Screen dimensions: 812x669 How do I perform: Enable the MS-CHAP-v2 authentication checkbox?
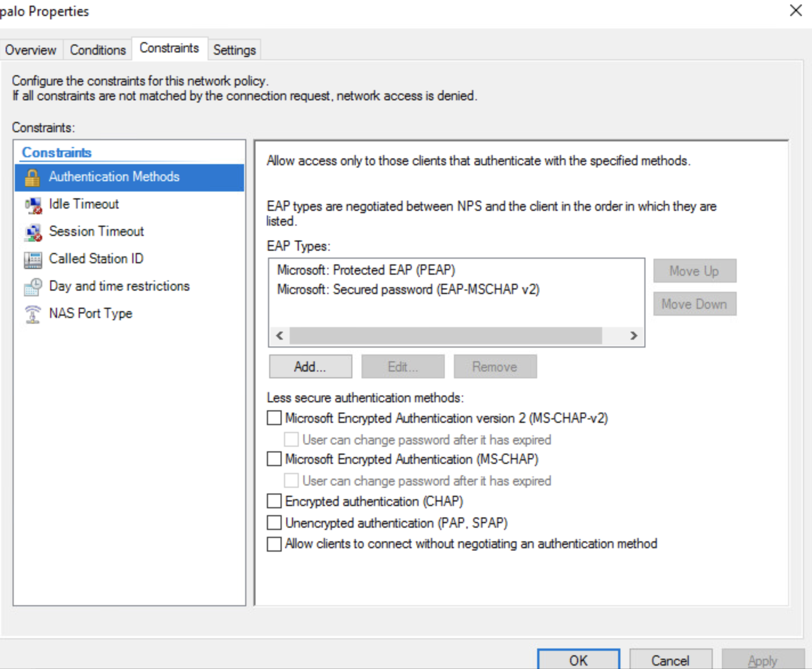[274, 418]
